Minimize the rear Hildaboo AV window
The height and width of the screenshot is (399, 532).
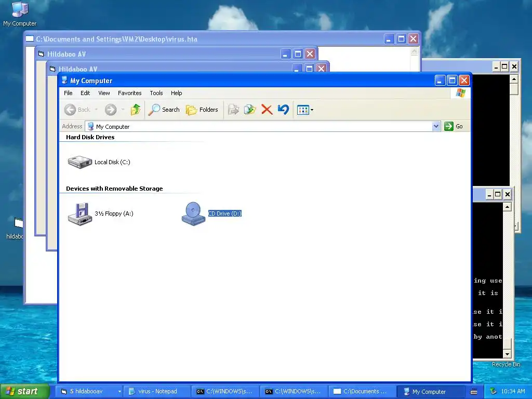coord(286,54)
